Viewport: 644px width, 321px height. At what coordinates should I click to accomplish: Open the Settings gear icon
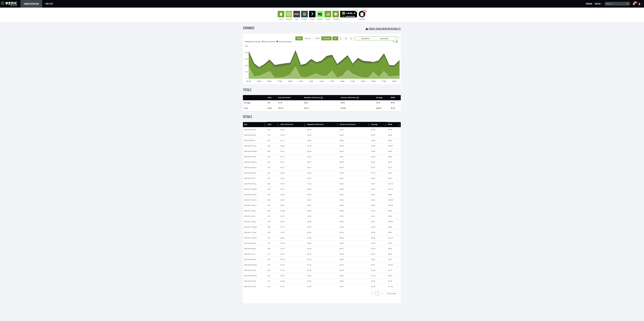(x=336, y=14)
